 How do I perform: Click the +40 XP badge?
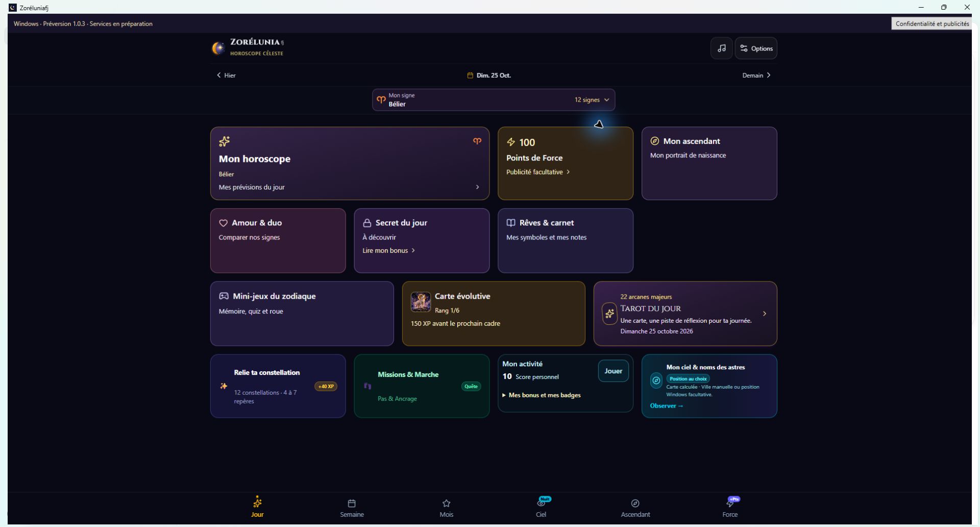click(326, 387)
